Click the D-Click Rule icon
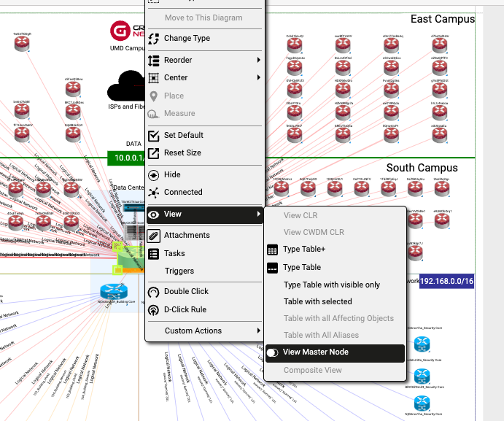Viewport: 504px width, 421px height. pos(153,310)
